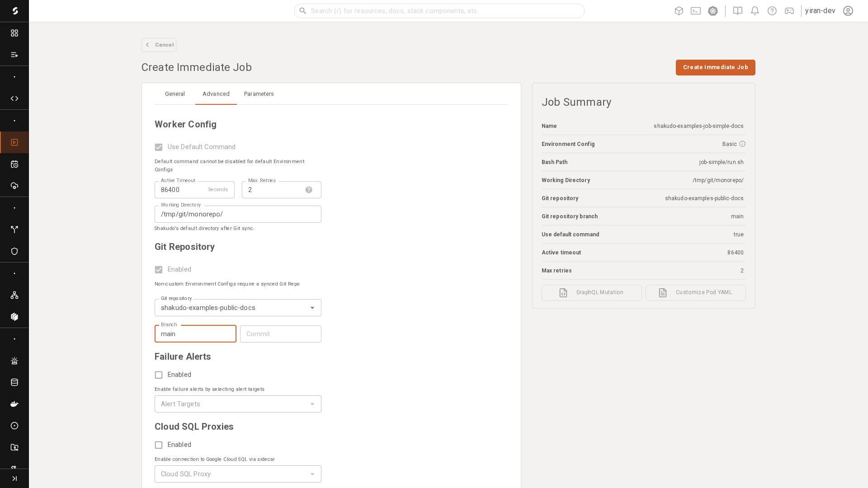Toggle the Git Repository Enabled checkbox

tap(158, 269)
